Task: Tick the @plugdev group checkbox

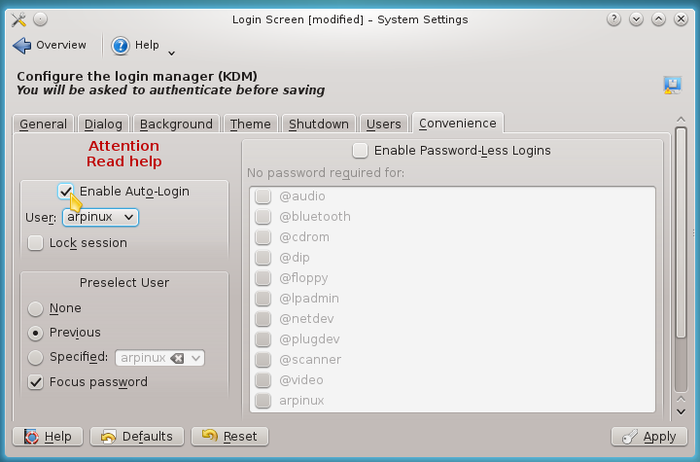Action: 263,340
